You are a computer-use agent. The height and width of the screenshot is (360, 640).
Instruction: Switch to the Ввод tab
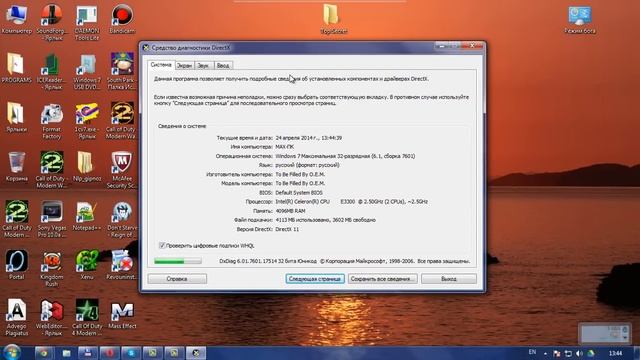(223, 65)
